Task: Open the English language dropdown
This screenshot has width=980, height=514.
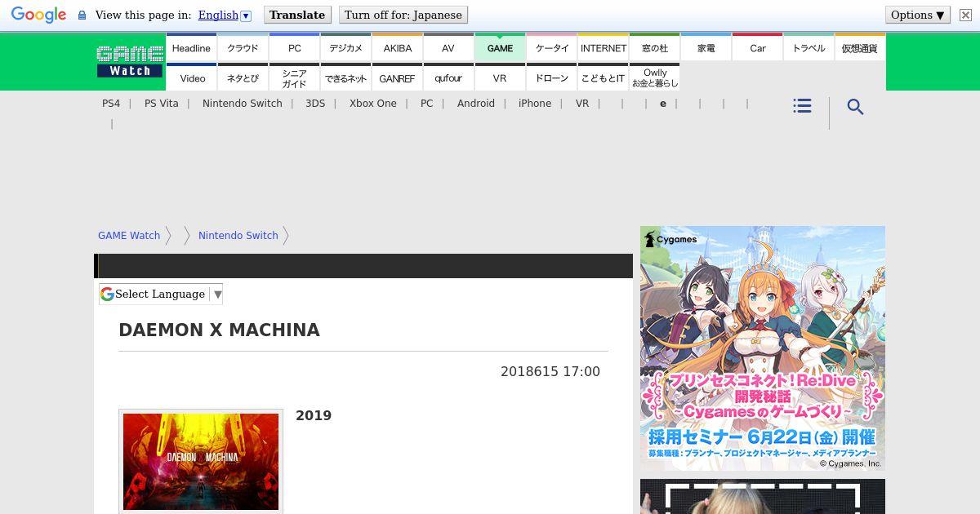Action: click(x=225, y=15)
